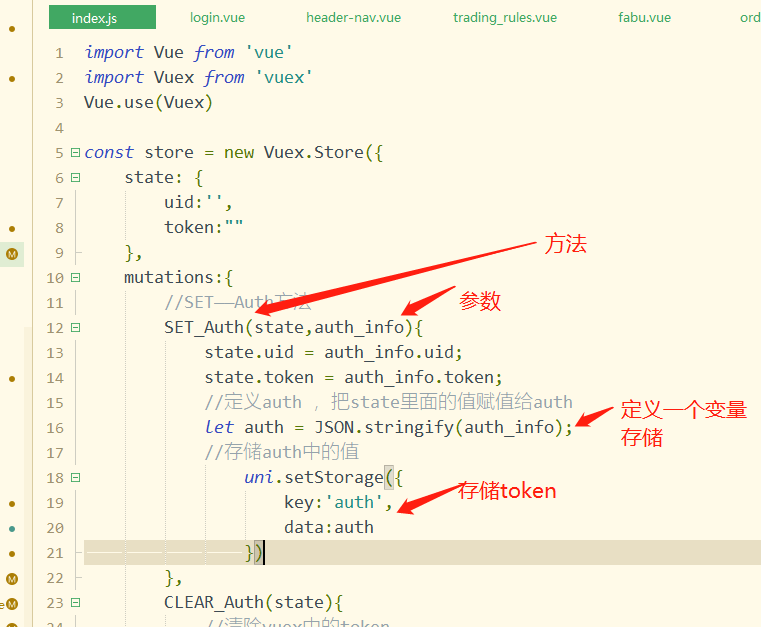Collapse the mutations block fold at line 10
This screenshot has height=627, width=761.
tap(75, 278)
